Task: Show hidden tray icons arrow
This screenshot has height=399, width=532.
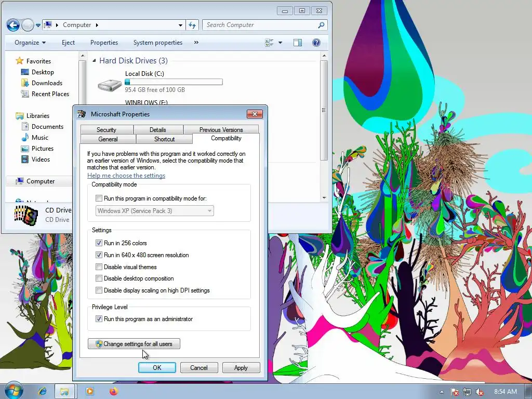Action: coord(442,392)
